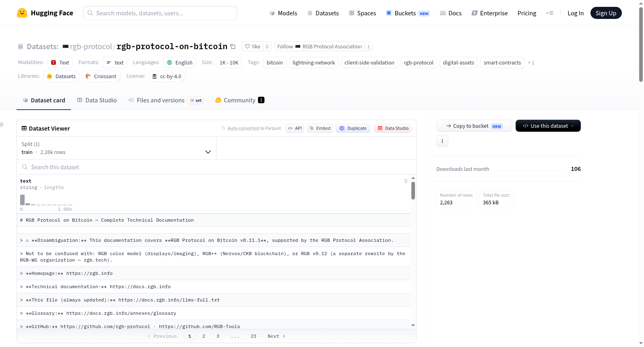Go to page 3 of dataset rows
The image size is (644, 347).
coord(218,336)
